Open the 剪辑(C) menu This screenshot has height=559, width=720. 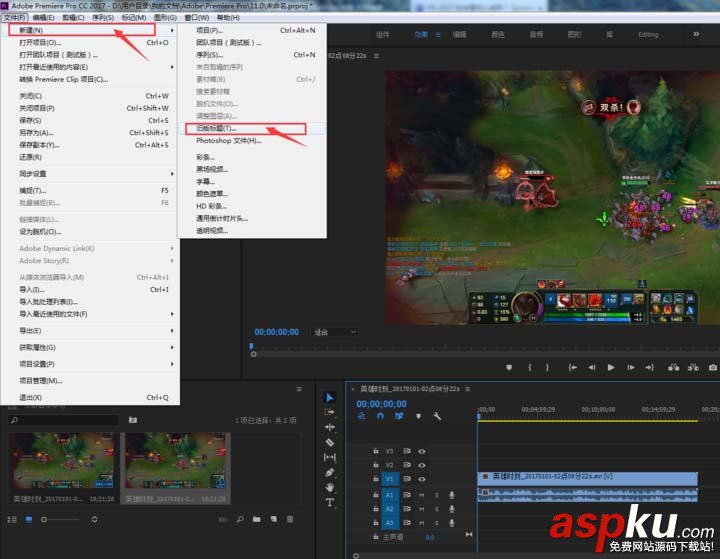click(73, 17)
